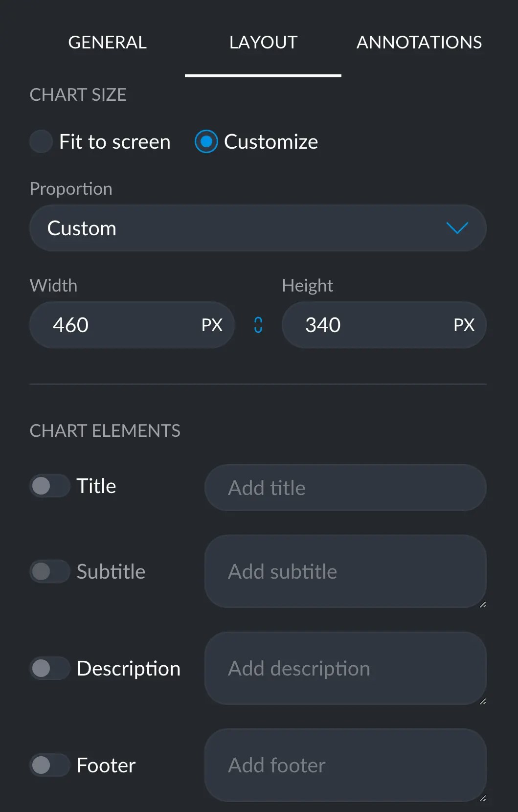
Task: Switch to the GENERAL tab
Action: [107, 42]
